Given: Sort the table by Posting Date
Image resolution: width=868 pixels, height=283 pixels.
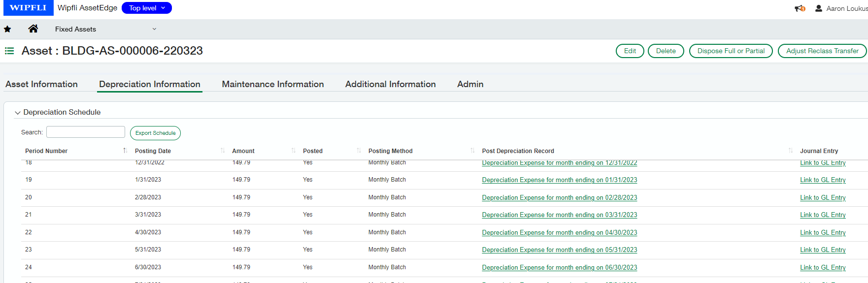Looking at the screenshot, I should click(x=153, y=151).
